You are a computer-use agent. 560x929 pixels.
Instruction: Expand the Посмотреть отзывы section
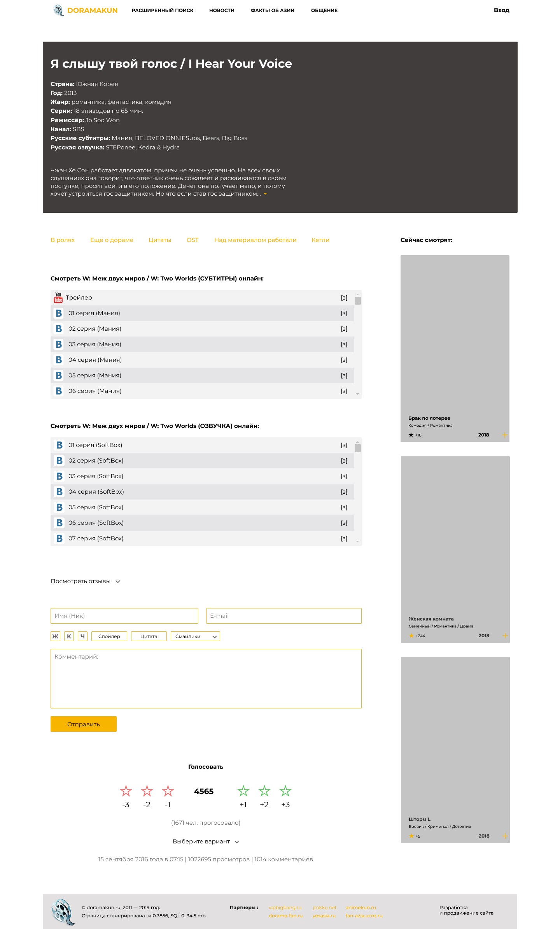coord(86,581)
